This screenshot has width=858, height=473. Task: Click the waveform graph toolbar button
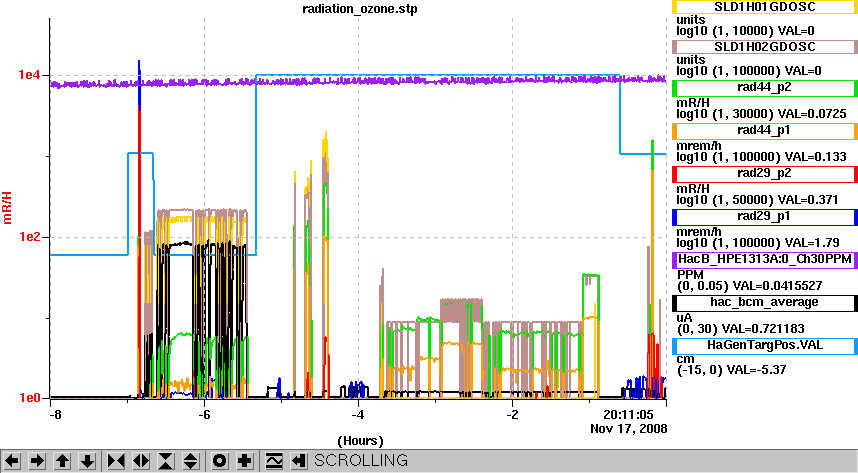[274, 461]
